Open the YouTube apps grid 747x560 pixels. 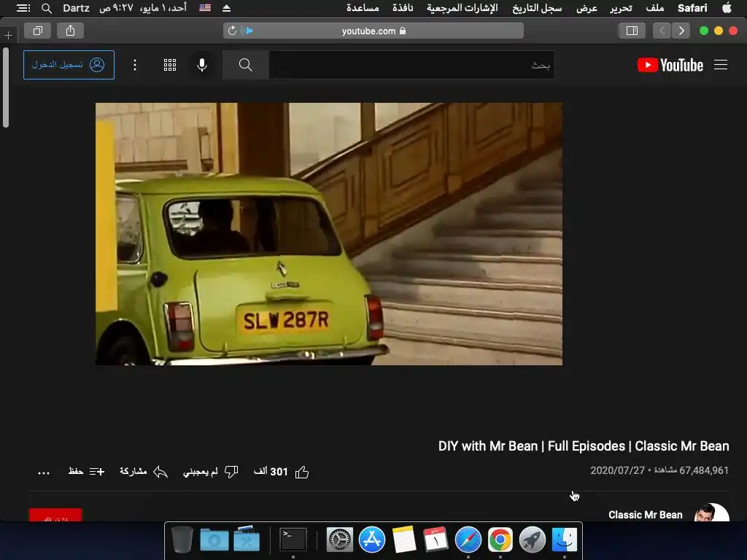[x=170, y=65]
